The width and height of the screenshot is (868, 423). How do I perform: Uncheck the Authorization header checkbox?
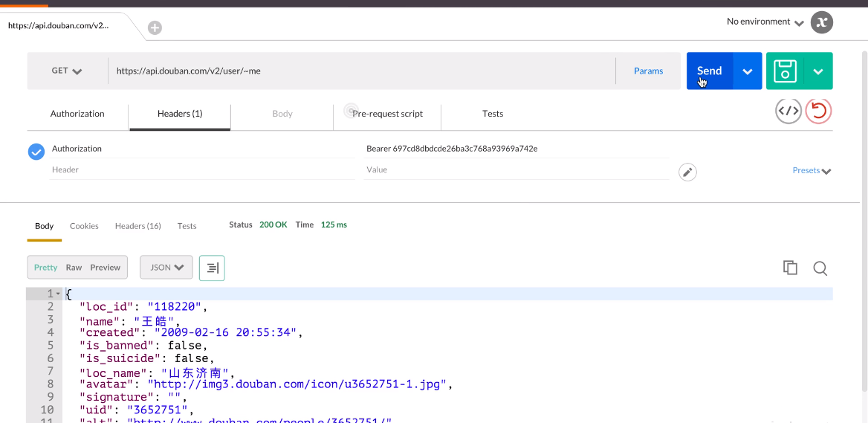(36, 151)
